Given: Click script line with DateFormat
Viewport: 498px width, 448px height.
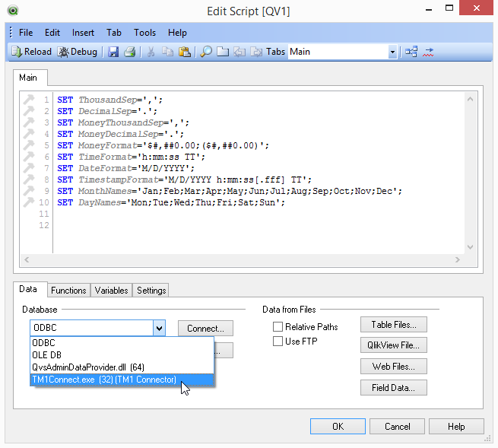Looking at the screenshot, I should click(125, 168).
